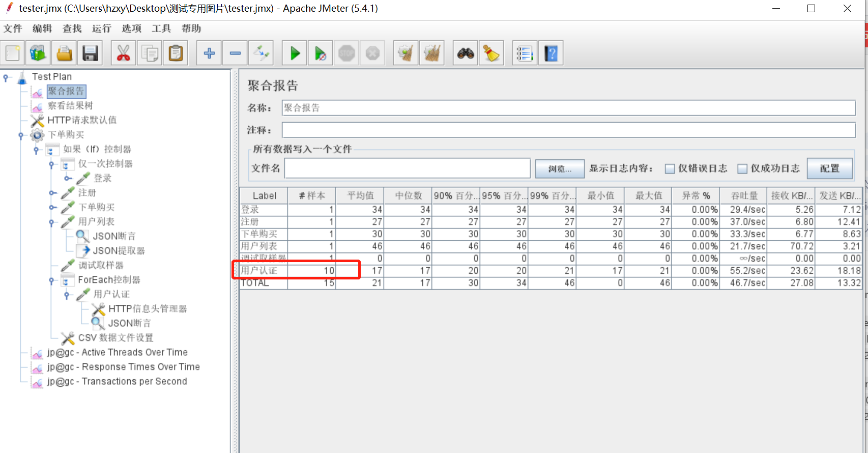Enable the 仅成功日志 checkbox
Viewport: 868px width, 453px height.
(x=743, y=168)
